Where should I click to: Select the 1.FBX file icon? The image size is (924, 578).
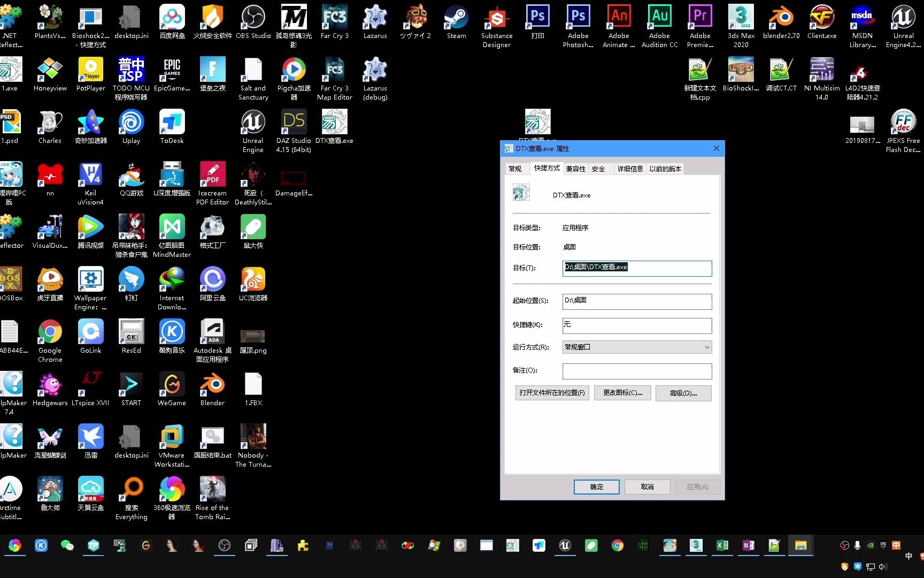253,390
